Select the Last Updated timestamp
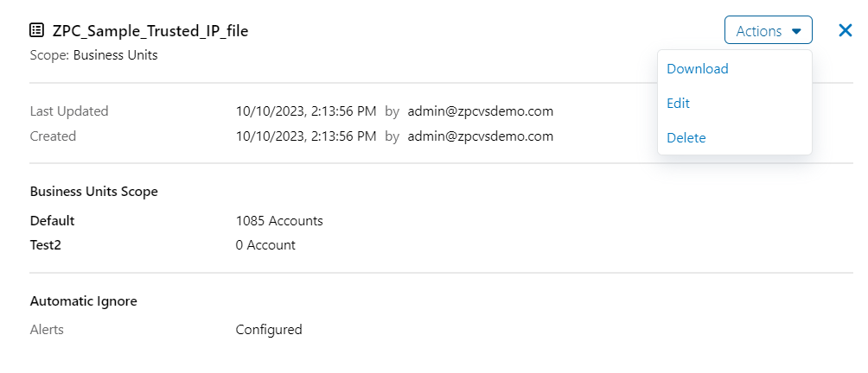The width and height of the screenshot is (868, 373). (306, 111)
